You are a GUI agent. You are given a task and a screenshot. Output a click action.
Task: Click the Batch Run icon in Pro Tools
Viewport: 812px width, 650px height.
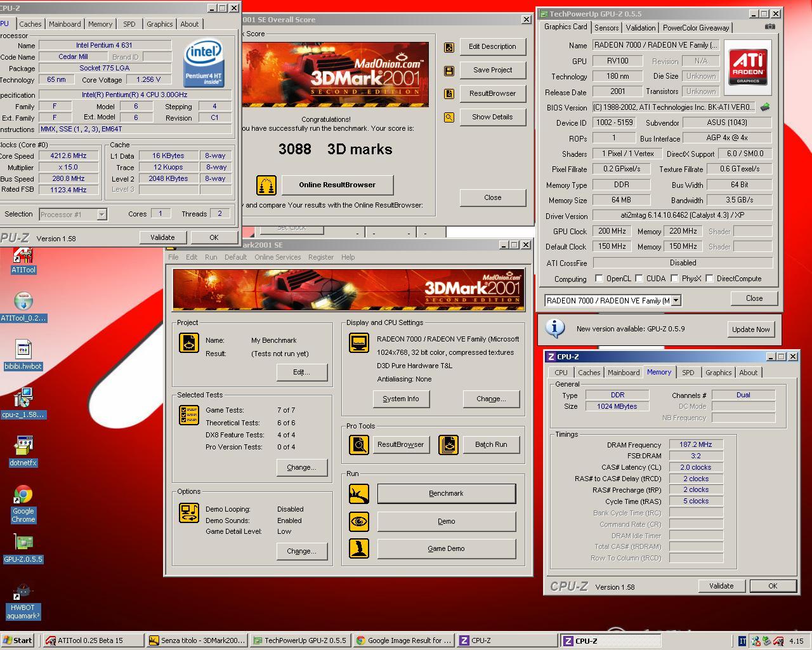pyautogui.click(x=449, y=444)
